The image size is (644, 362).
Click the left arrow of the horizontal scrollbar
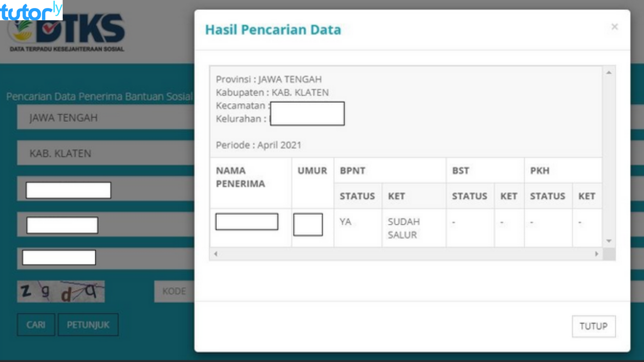[x=215, y=254]
